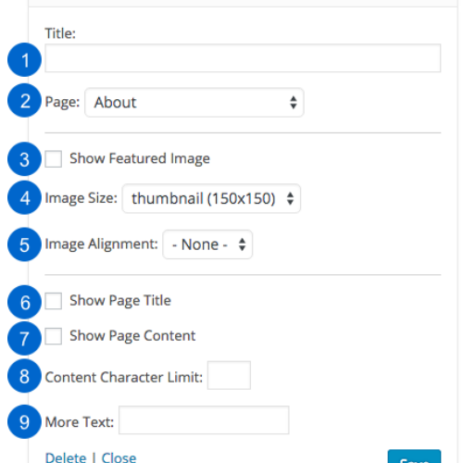The height and width of the screenshot is (463, 476).
Task: Expand the Image Alignment dropdown
Action: point(207,244)
